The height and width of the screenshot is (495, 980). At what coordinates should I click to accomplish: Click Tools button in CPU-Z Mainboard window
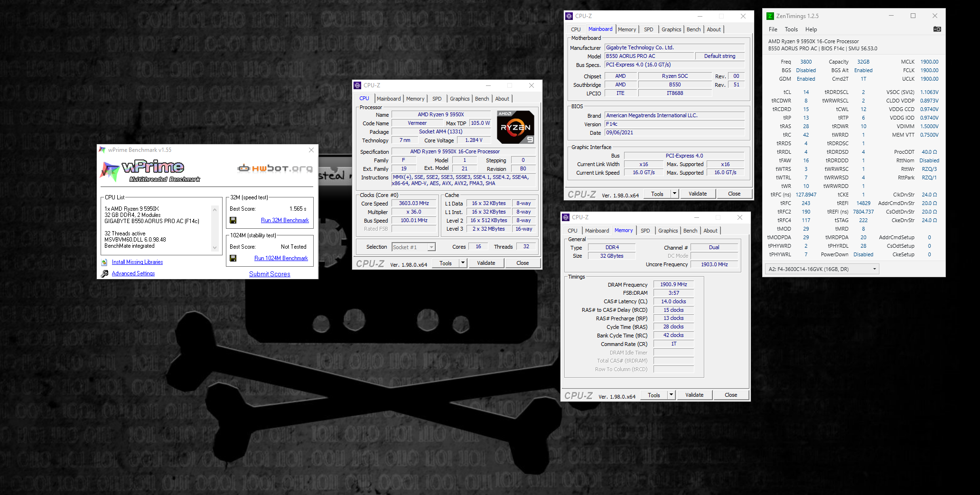pos(657,194)
